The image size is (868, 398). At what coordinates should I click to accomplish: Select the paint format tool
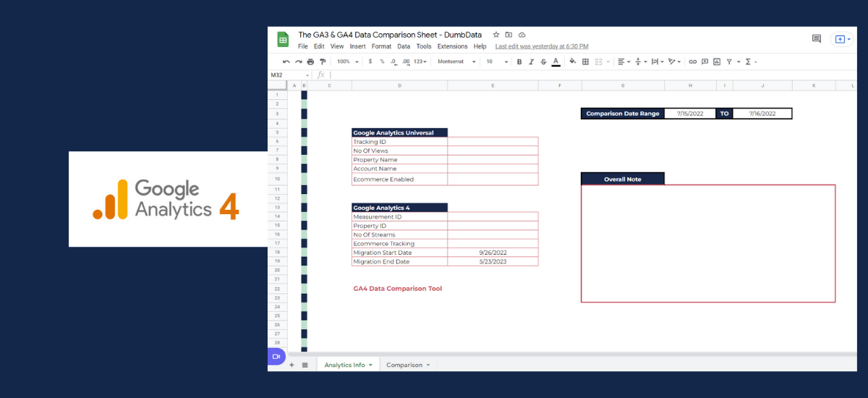click(323, 62)
